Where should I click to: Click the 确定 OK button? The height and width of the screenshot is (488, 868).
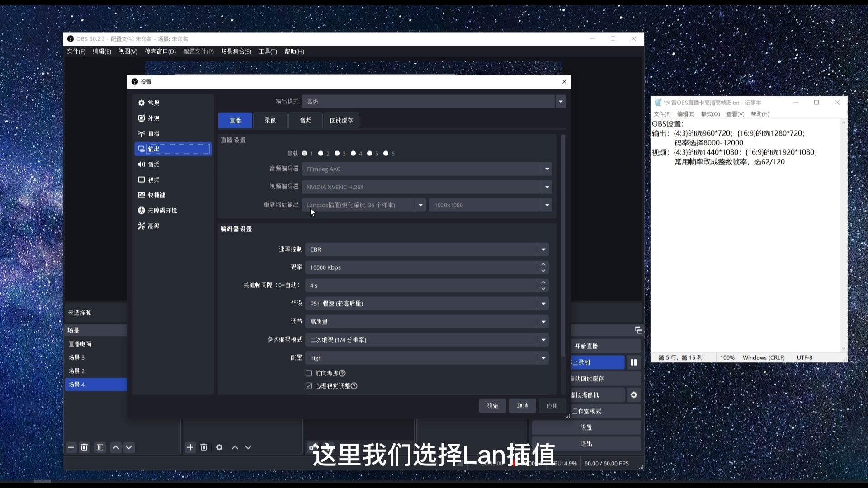(493, 406)
